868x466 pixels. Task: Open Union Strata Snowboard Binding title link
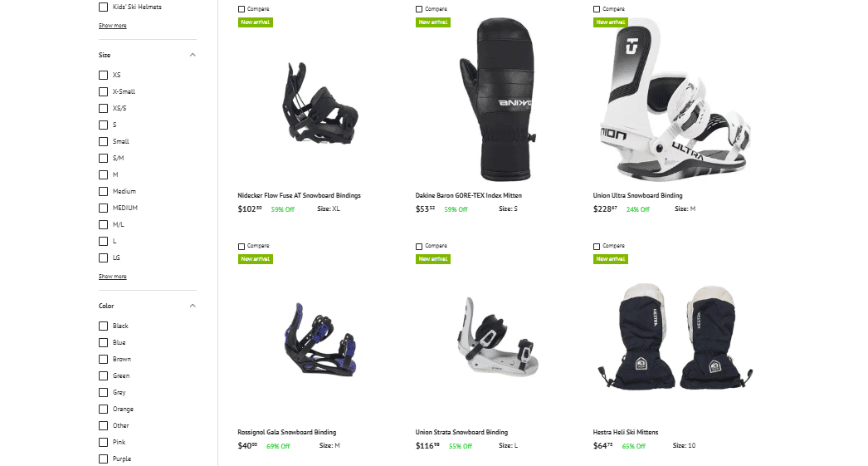(461, 432)
